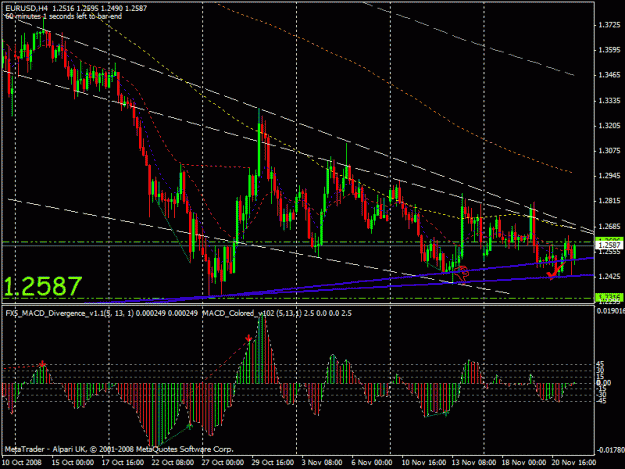625x469 pixels.
Task: Click the white current price tag 1.2587 on price axis
Action: [609, 245]
